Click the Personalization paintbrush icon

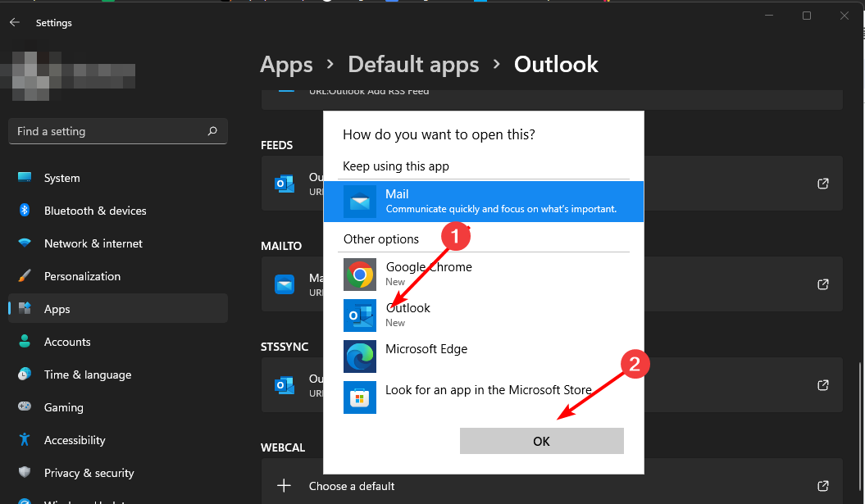25,275
